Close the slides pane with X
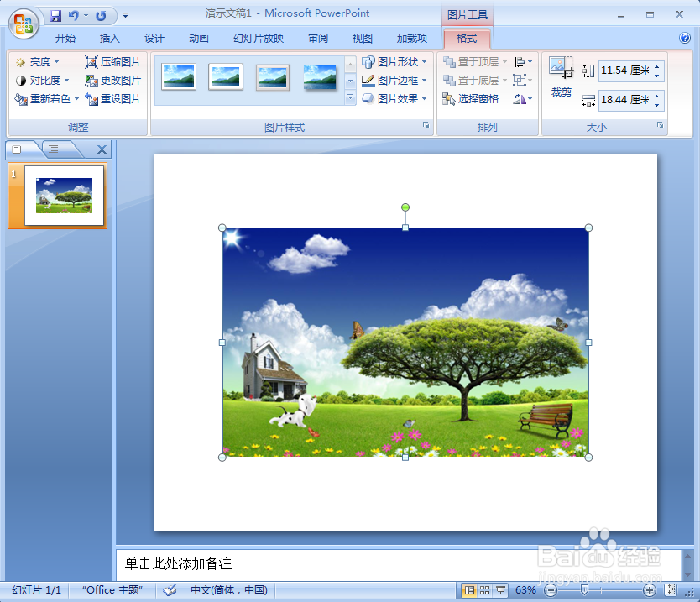Image resolution: width=700 pixels, height=602 pixels. [102, 149]
